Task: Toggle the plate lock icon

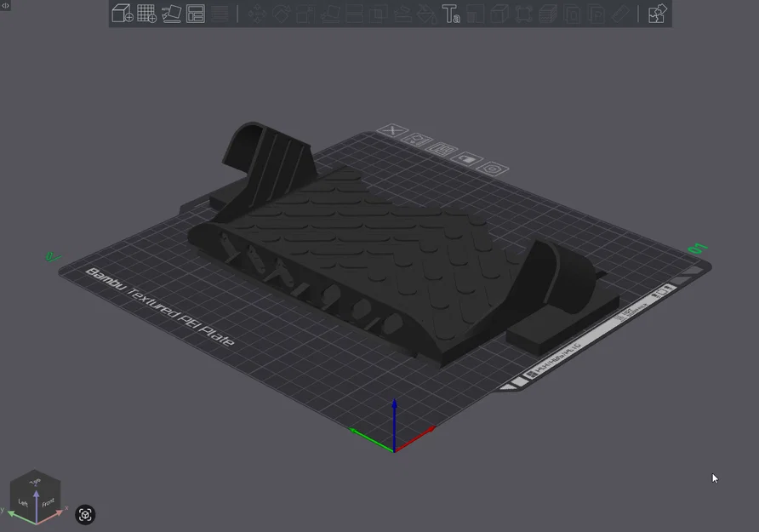Action: click(x=467, y=159)
